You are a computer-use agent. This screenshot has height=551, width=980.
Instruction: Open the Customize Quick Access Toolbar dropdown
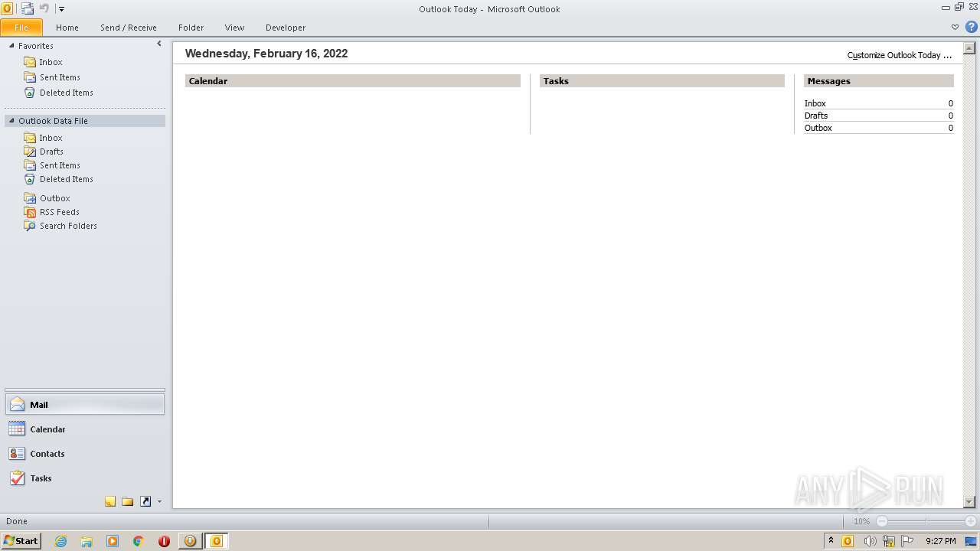coord(62,9)
